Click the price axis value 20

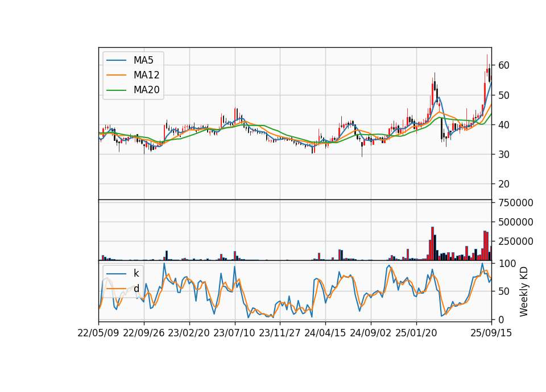[x=503, y=184]
